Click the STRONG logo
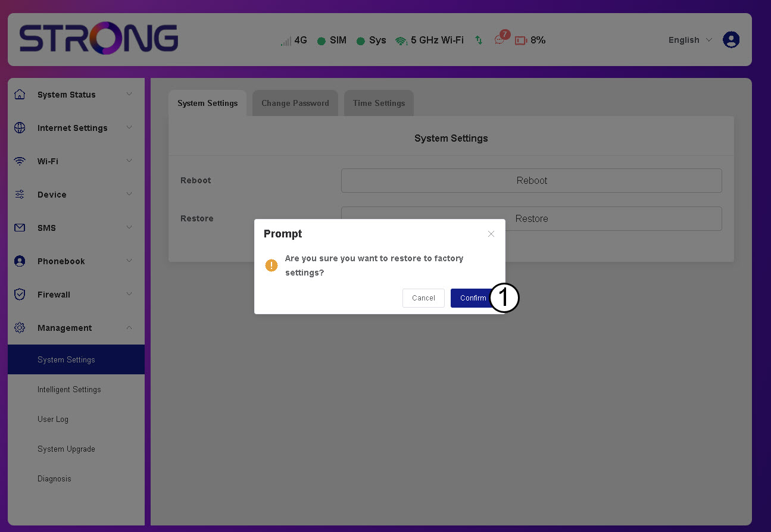Image resolution: width=771 pixels, height=532 pixels. 99,39
